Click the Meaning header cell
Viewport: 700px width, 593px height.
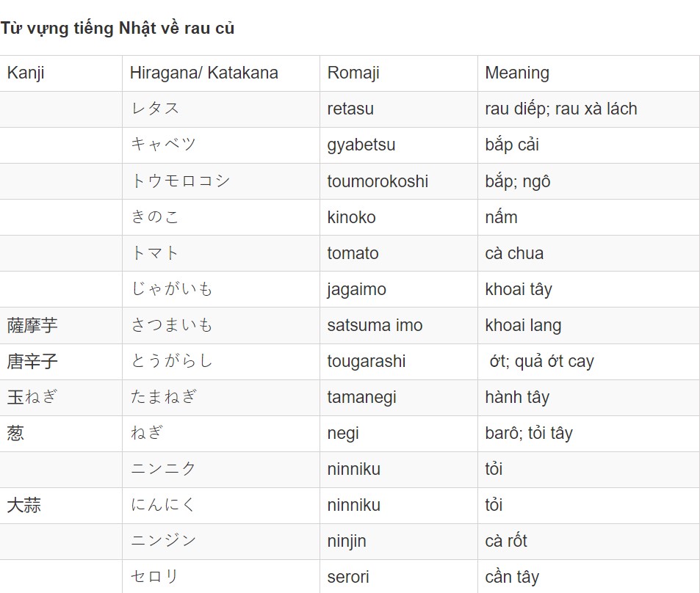pyautogui.click(x=588, y=73)
